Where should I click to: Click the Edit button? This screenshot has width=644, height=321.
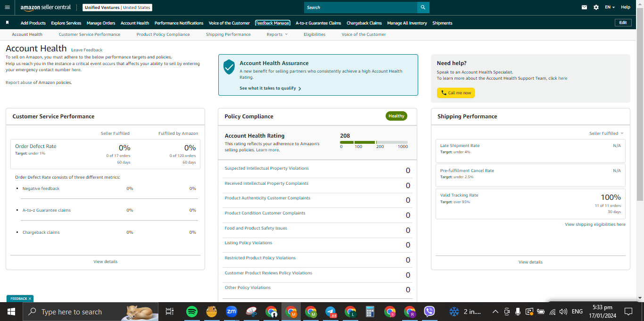coord(623,23)
